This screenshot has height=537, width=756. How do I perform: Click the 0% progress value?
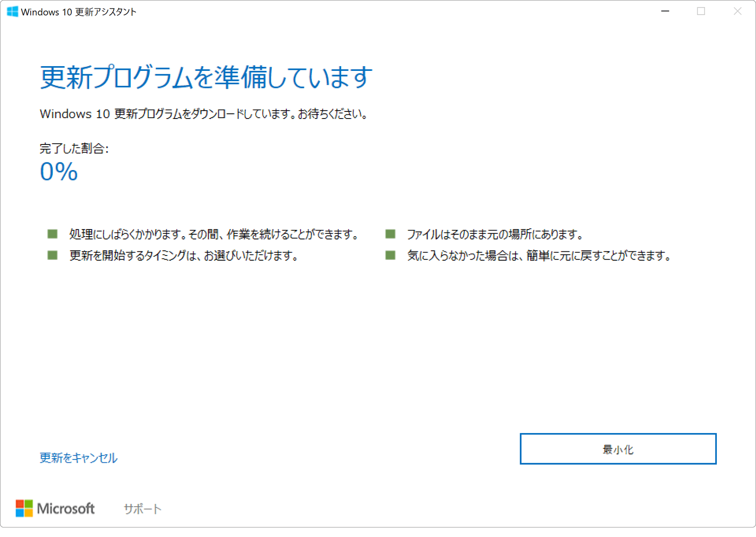[59, 172]
